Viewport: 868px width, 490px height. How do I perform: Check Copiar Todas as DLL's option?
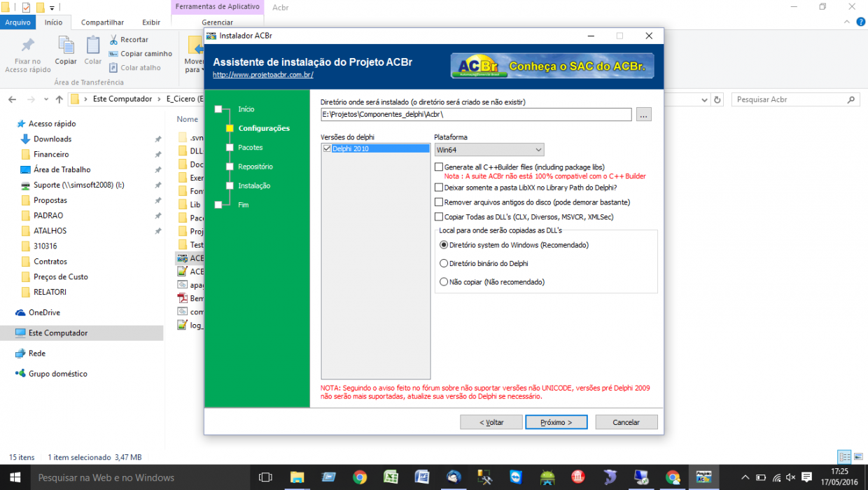[439, 217]
